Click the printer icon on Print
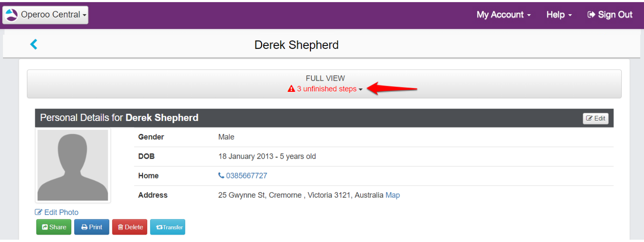The image size is (644, 242). [x=85, y=227]
